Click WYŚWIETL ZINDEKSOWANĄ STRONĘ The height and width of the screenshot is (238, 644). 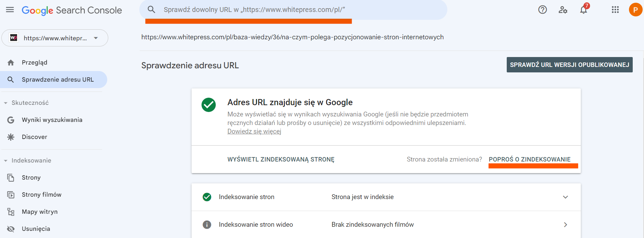coord(281,159)
